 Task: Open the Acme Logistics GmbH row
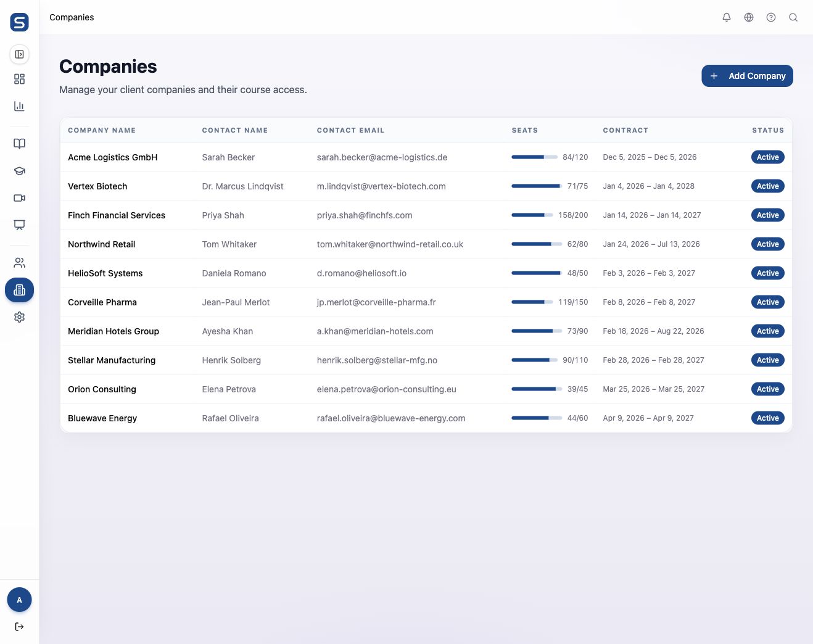[x=426, y=157]
